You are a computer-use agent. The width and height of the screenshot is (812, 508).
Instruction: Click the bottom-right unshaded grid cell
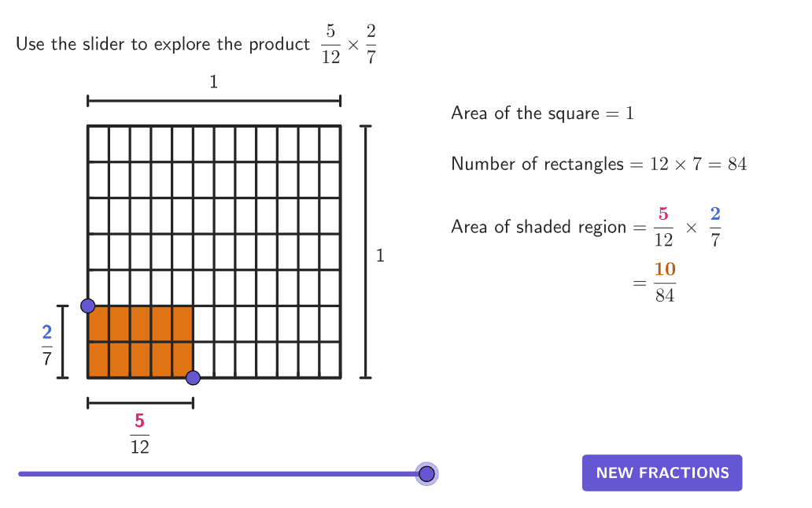tap(330, 360)
